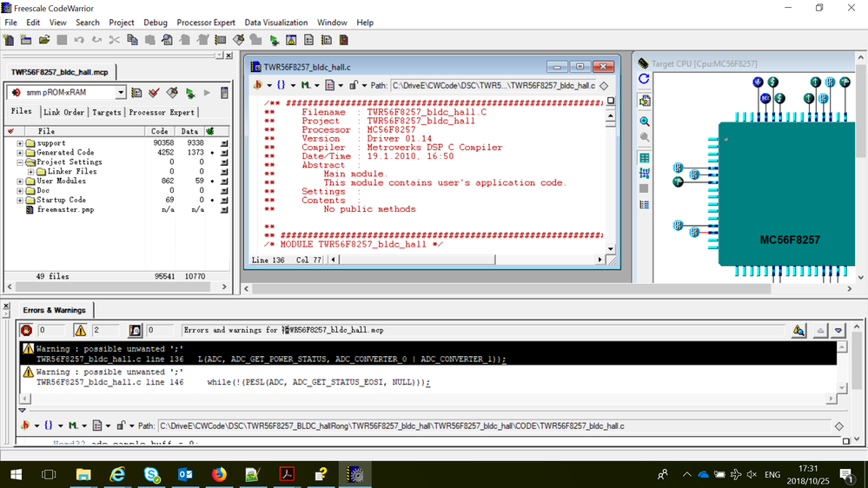
Task: Open the Debug menu
Action: [x=155, y=23]
